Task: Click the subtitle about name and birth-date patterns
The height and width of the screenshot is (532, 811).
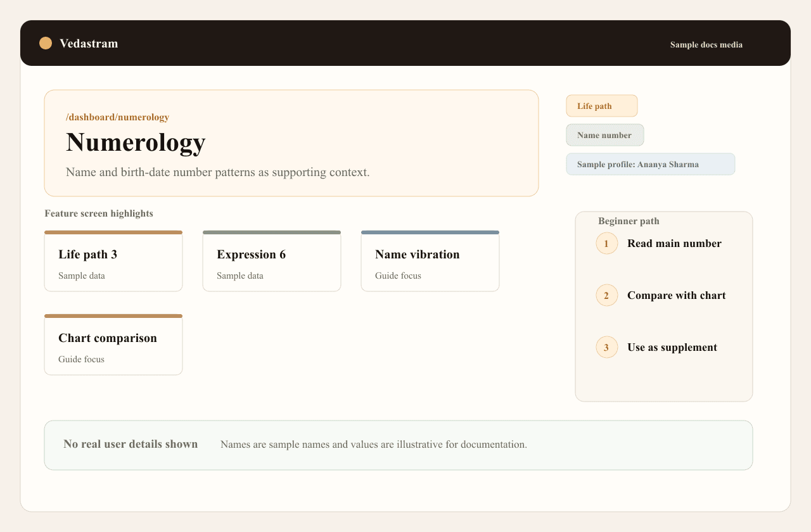Action: tap(218, 172)
